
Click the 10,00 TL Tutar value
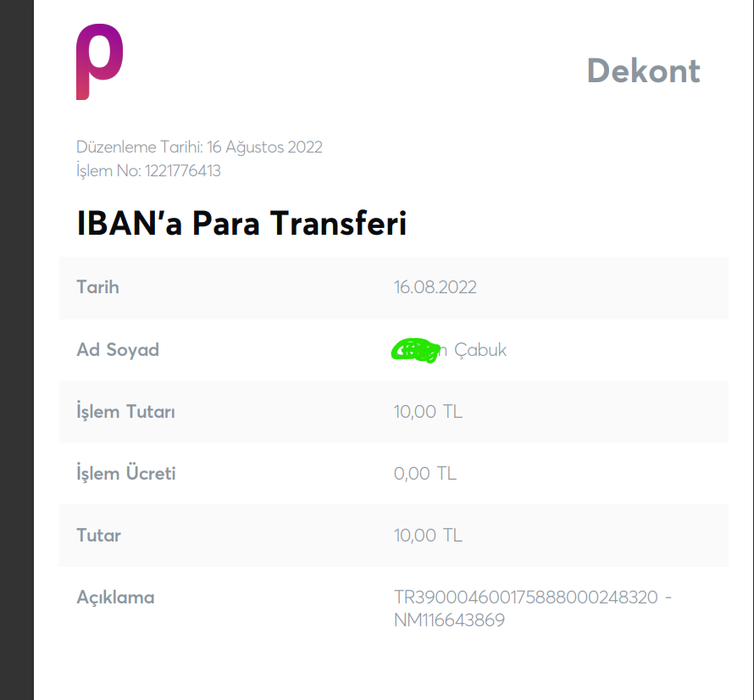pos(428,536)
